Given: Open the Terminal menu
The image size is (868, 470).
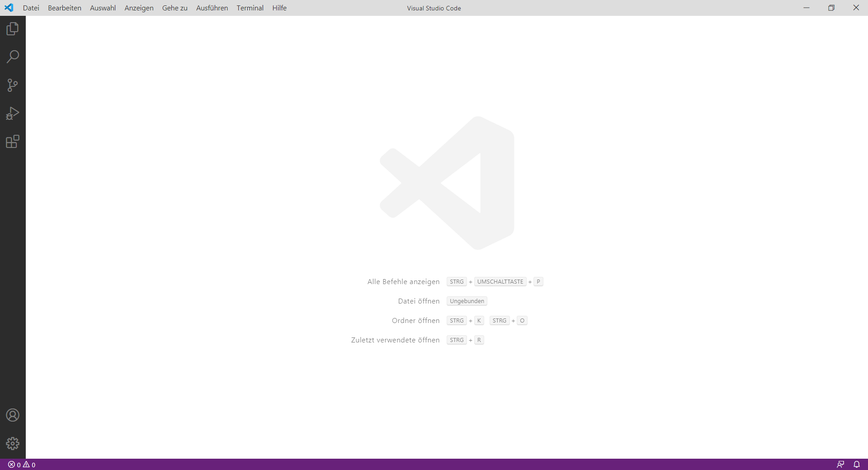Looking at the screenshot, I should tap(250, 8).
